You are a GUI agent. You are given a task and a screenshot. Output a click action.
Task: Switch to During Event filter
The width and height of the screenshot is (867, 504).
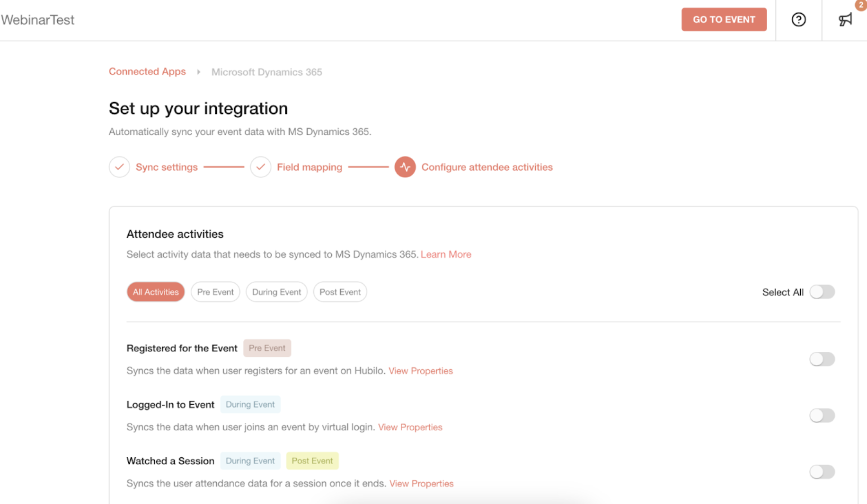276,292
